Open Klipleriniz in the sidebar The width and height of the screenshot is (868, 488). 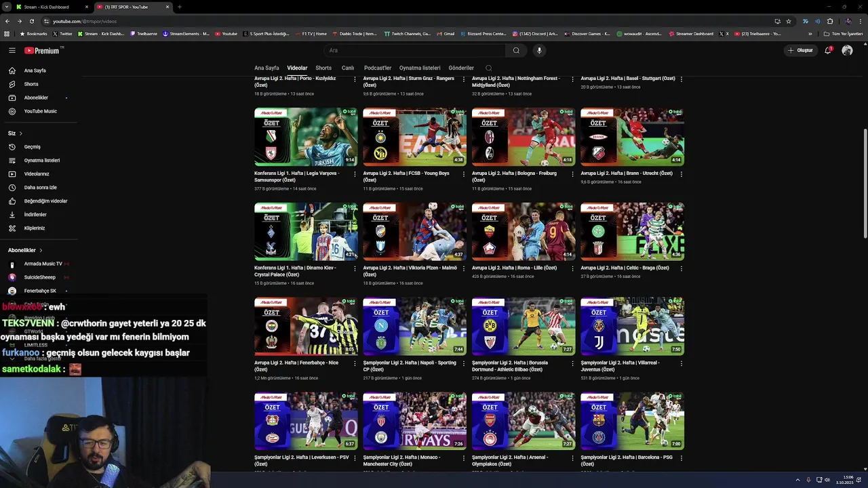pos(35,228)
